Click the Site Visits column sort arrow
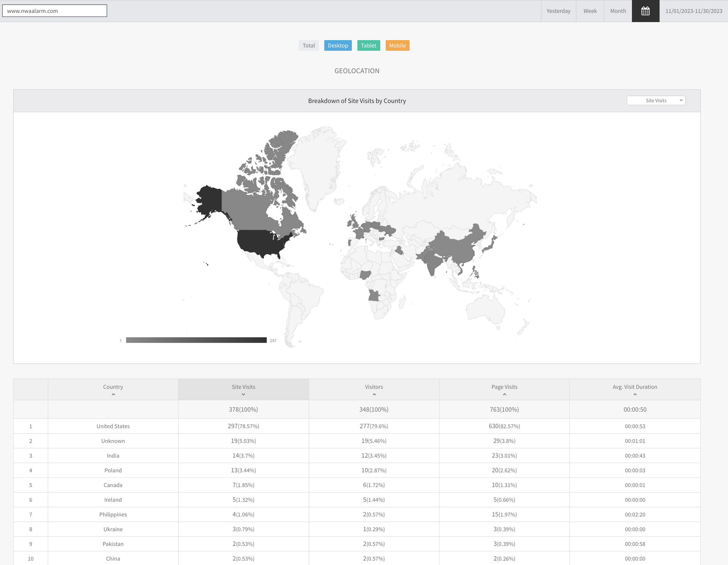This screenshot has width=728, height=565. coord(243,394)
